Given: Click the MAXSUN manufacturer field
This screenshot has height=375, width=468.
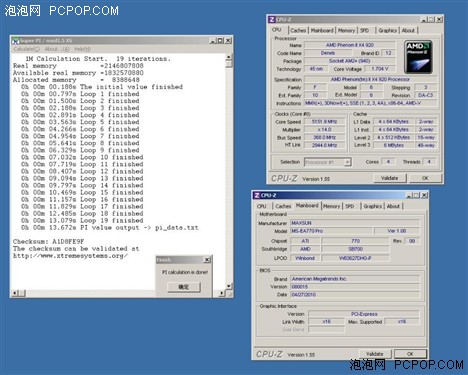Looking at the screenshot, I should (355, 223).
